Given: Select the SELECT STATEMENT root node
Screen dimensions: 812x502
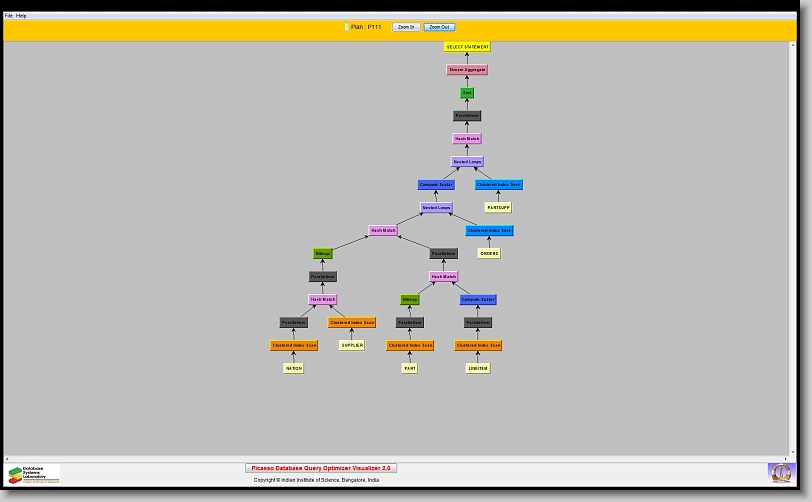Looking at the screenshot, I should [x=467, y=47].
